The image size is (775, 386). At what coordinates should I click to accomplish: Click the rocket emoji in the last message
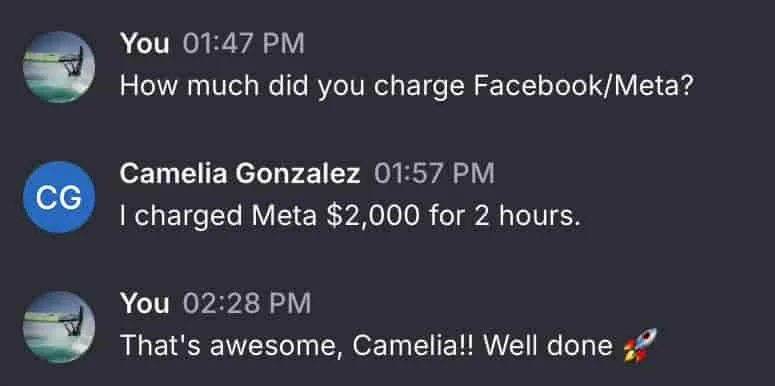640,345
